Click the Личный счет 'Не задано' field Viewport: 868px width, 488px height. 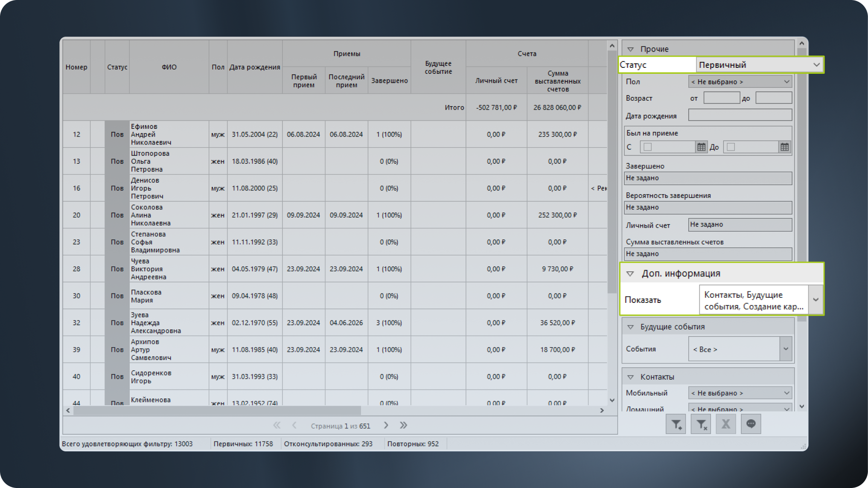tap(740, 224)
